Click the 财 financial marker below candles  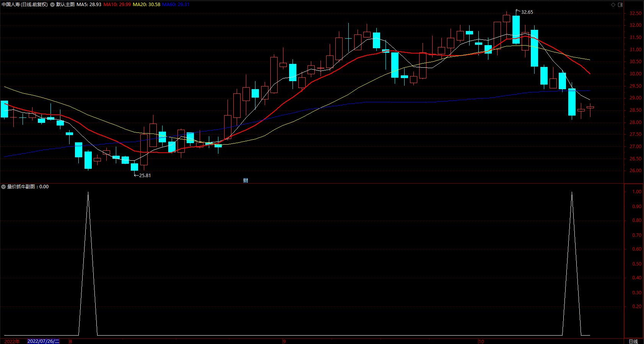[246, 181]
